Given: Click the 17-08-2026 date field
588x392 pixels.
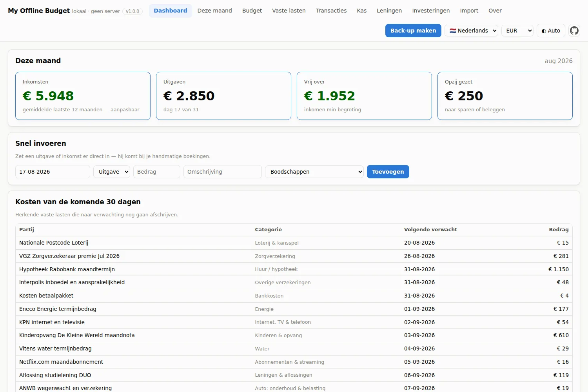Looking at the screenshot, I should click(x=53, y=172).
